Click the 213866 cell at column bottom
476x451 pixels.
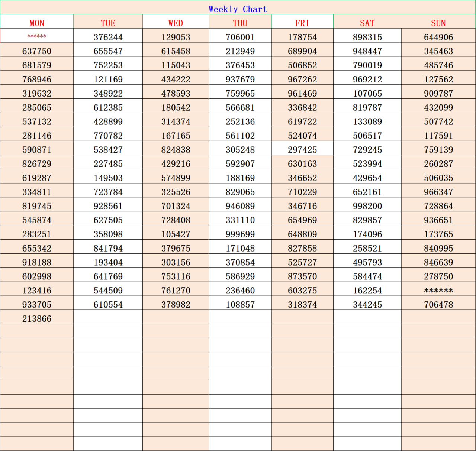tap(36, 318)
